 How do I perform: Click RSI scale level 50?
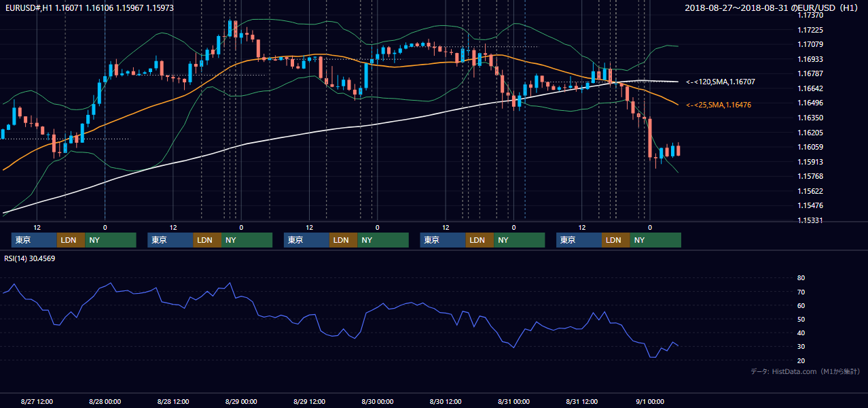[801, 320]
